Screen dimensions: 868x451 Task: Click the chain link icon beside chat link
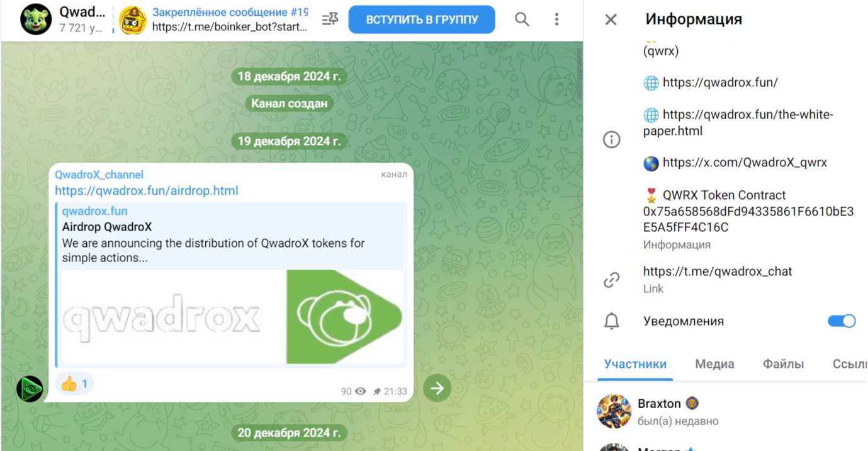click(x=612, y=280)
